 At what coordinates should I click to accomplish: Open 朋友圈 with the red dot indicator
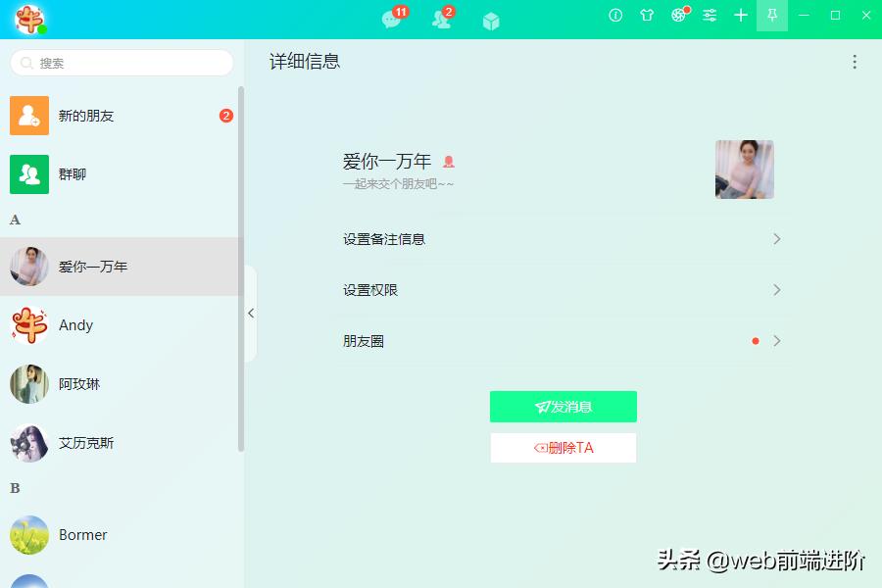click(563, 341)
